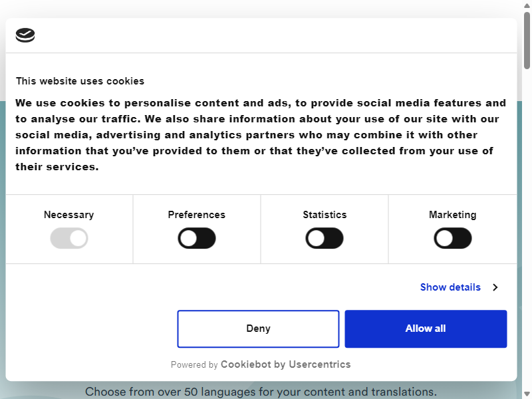This screenshot has height=399, width=532.
Task: Click the bold cookie description paragraph
Action: click(261, 135)
